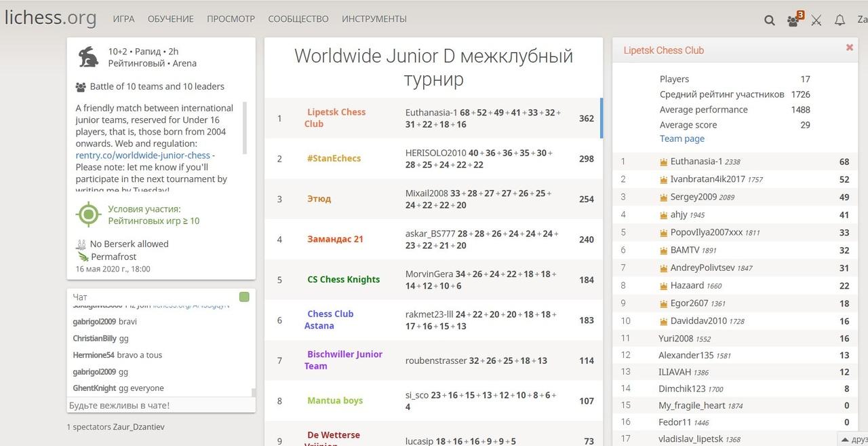Go to the lichess.org home logo
868x446 pixels.
(51, 18)
